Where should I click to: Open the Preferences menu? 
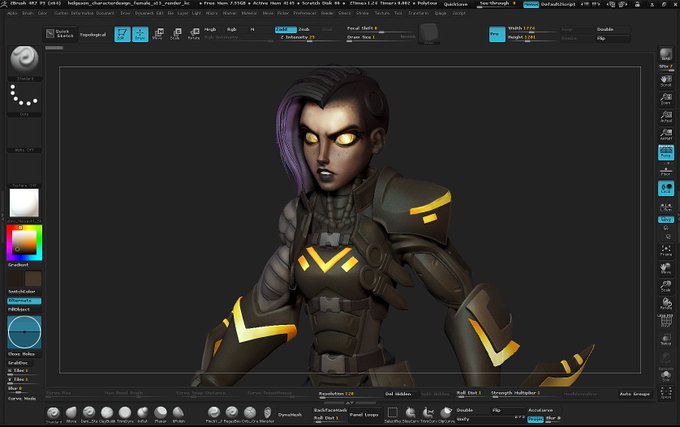point(304,13)
